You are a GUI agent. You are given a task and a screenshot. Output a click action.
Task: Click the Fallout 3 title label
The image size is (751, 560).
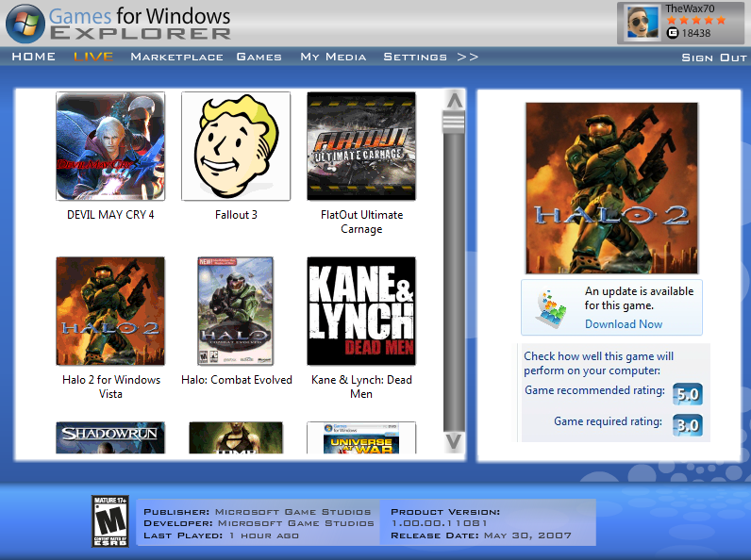[x=236, y=215]
